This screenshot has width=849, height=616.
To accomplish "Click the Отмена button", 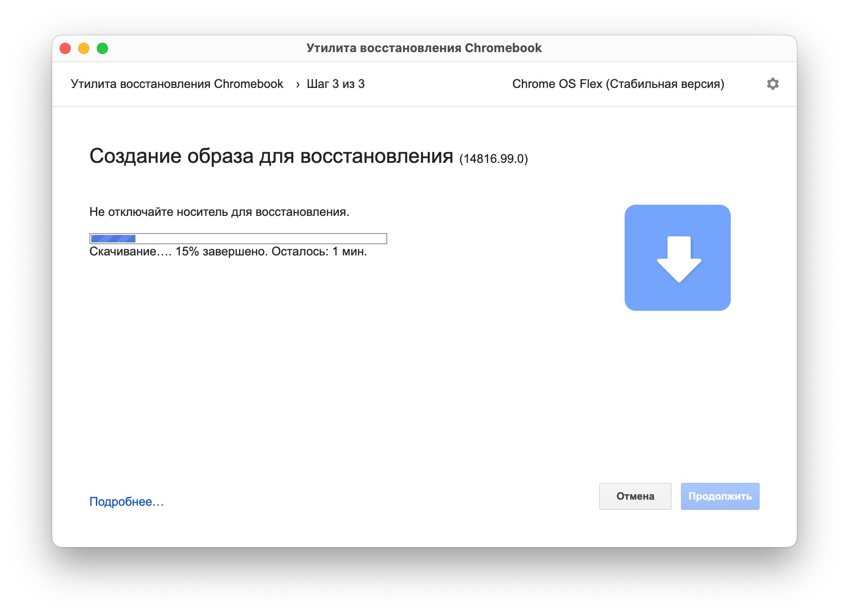I will click(x=635, y=496).
